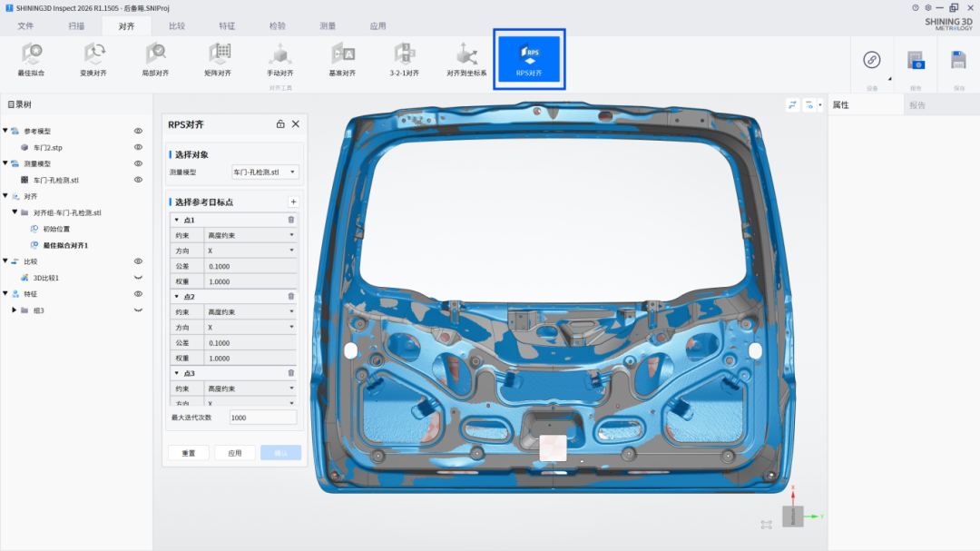This screenshot has height=551, width=980.
Task: Open the 变换对齐 tool
Action: click(93, 60)
